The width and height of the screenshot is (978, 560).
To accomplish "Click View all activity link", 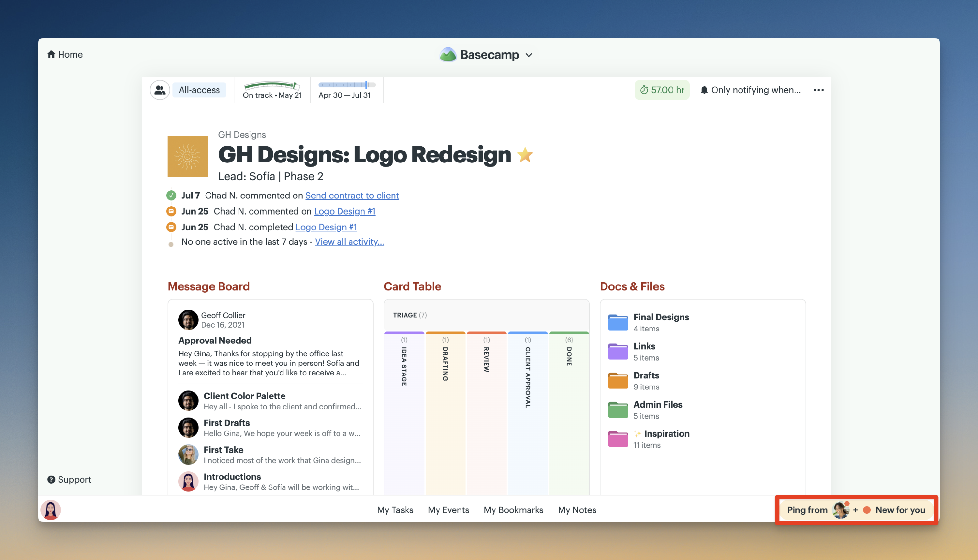I will pyautogui.click(x=349, y=242).
